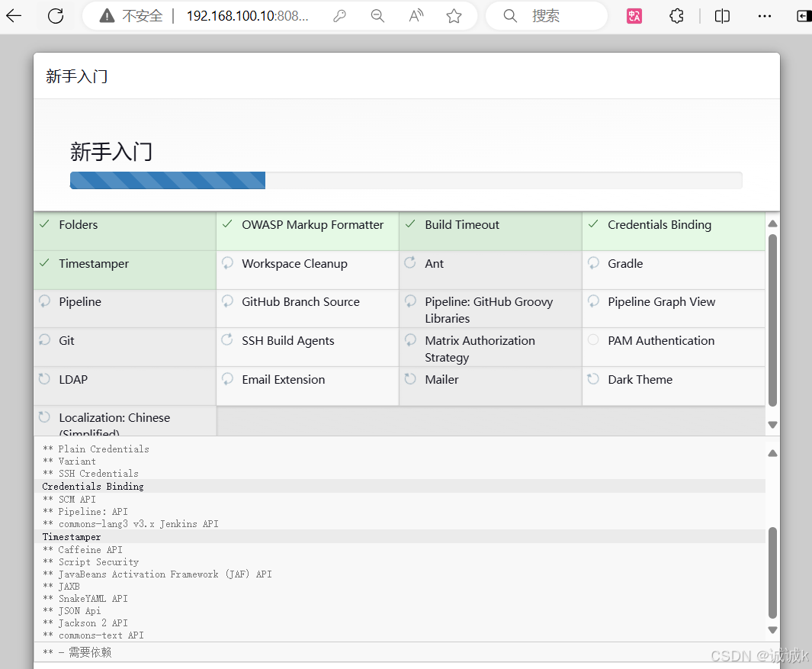Click the Git pending spinner icon

44,340
